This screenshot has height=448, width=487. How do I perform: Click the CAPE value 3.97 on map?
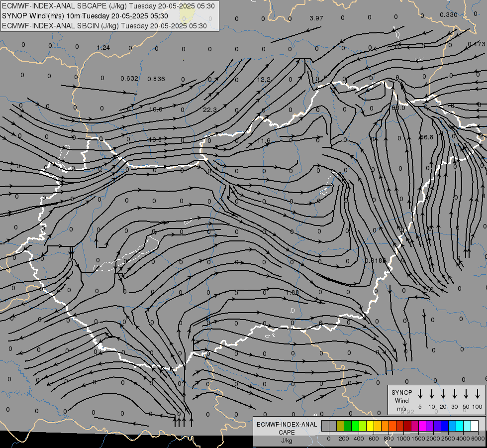[x=316, y=18]
